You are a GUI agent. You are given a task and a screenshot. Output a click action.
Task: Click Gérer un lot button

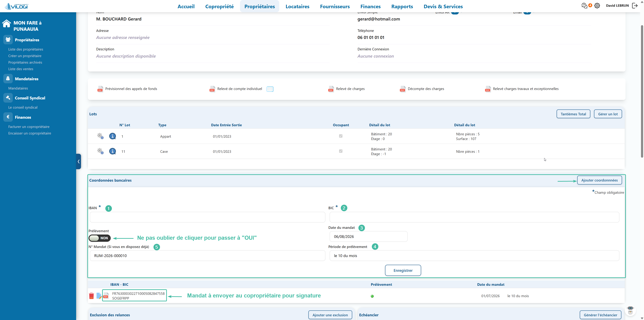[608, 114]
